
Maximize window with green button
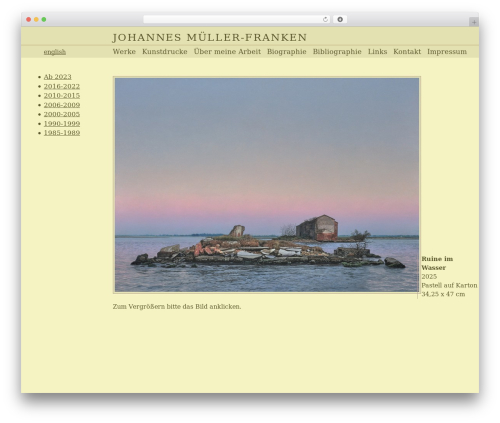44,19
